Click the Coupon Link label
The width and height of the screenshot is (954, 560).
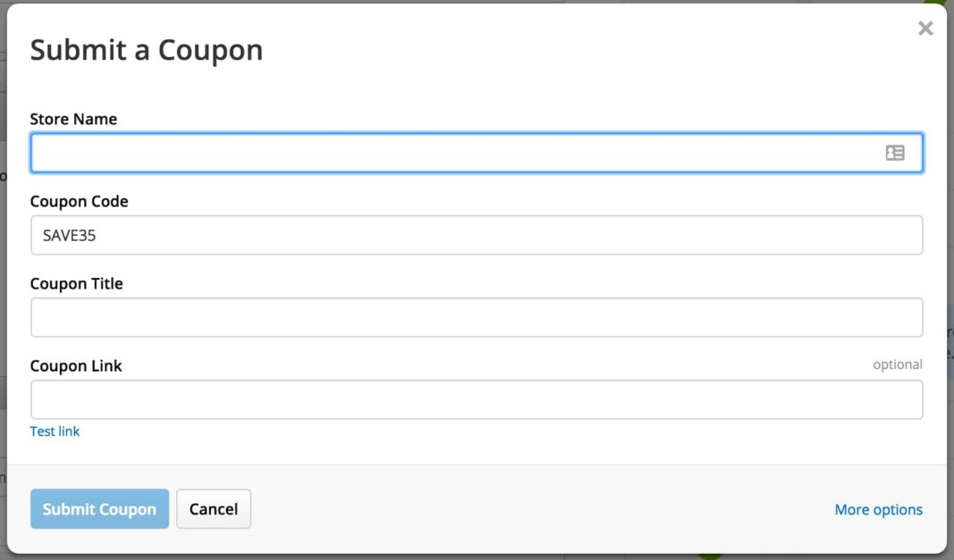(x=76, y=365)
